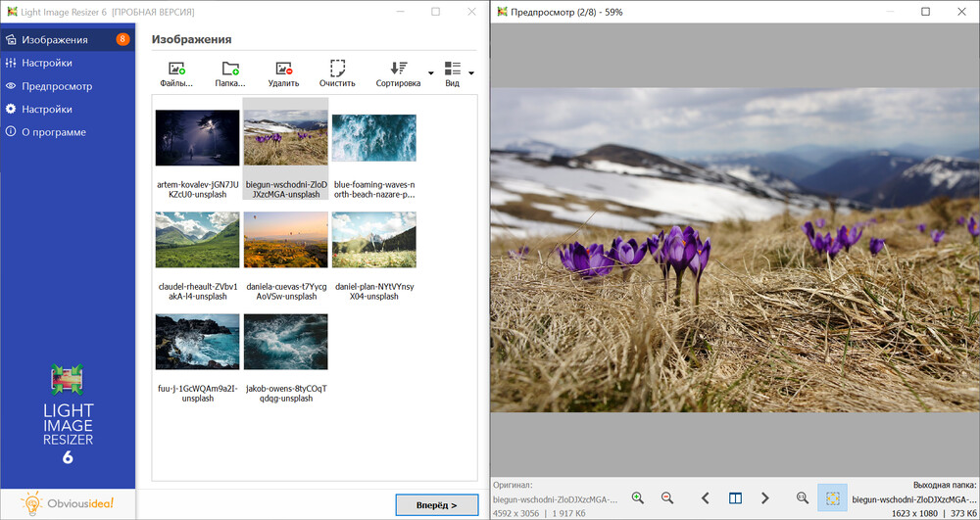
Task: Click the app icon in Предпросмотр title bar
Action: [x=501, y=11]
